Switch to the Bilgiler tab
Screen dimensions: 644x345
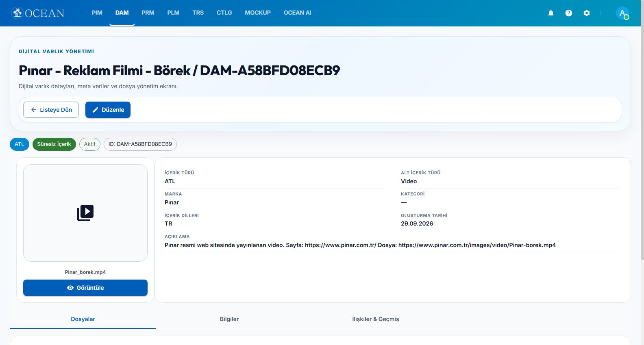[229, 319]
